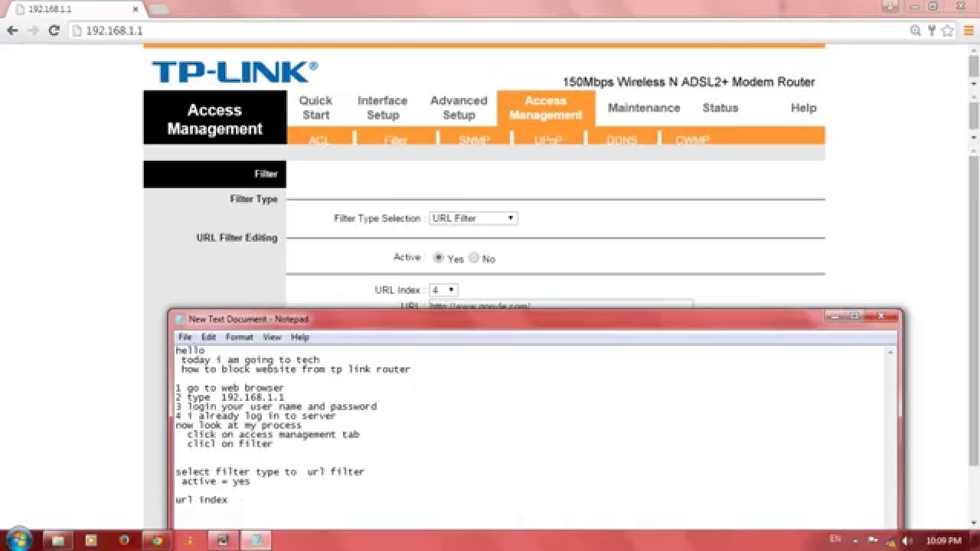Click the URL input field on router page

coord(560,305)
